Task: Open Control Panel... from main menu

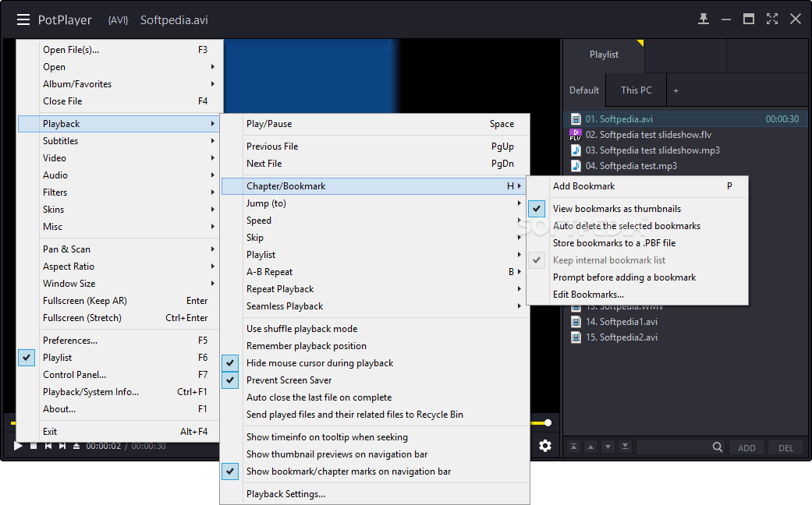Action: click(119, 375)
